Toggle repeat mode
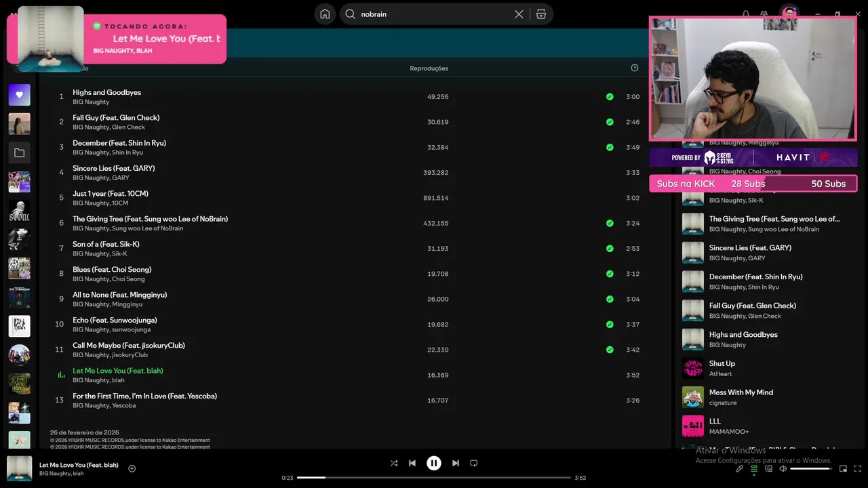 click(x=474, y=463)
